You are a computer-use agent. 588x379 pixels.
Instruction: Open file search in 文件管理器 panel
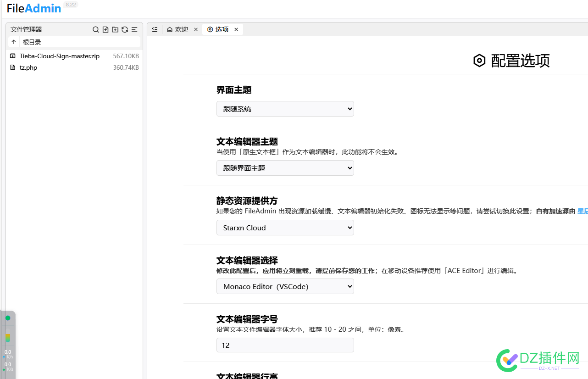pos(96,29)
